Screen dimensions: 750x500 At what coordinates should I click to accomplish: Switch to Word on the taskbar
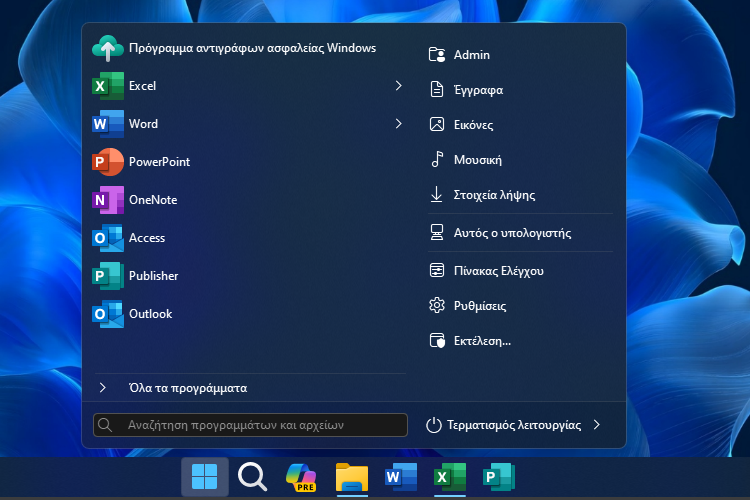pyautogui.click(x=401, y=477)
